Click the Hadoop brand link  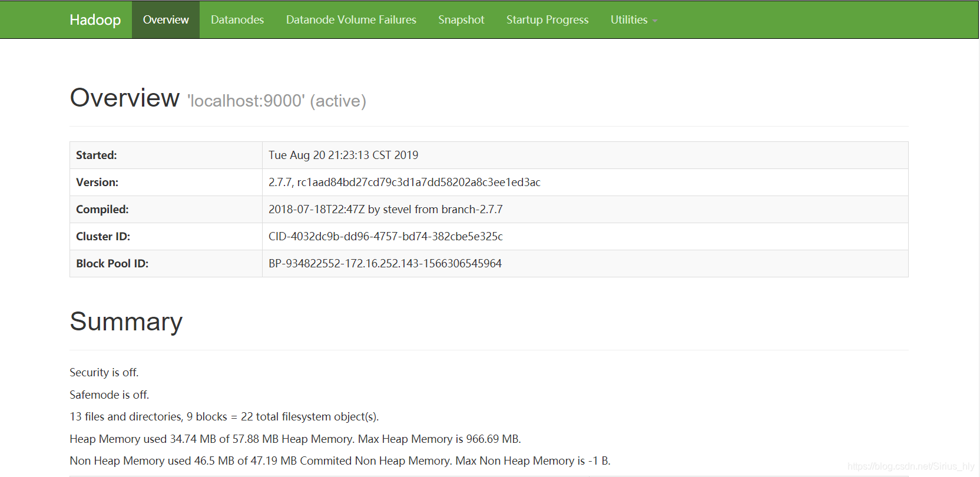95,19
